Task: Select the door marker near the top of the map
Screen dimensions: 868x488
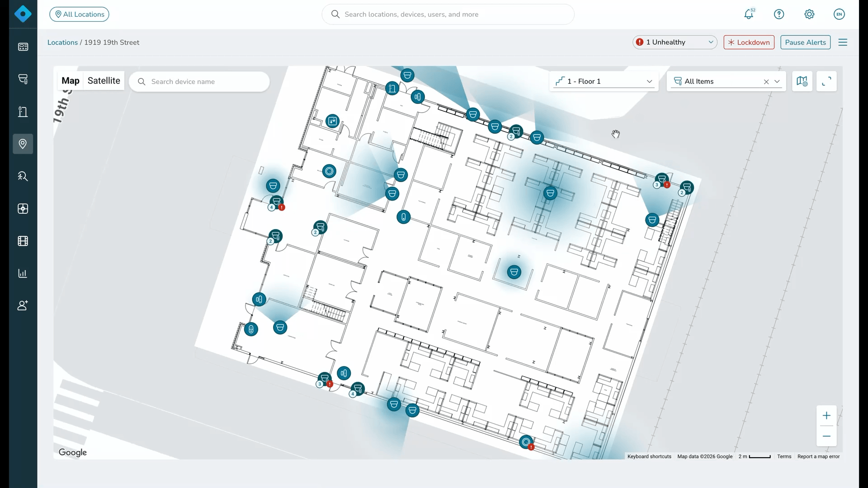Action: [x=392, y=88]
